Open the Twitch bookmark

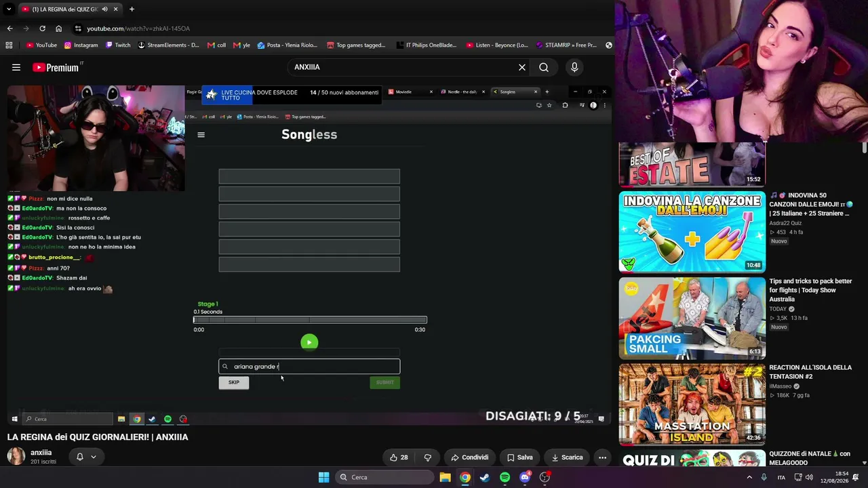click(117, 45)
